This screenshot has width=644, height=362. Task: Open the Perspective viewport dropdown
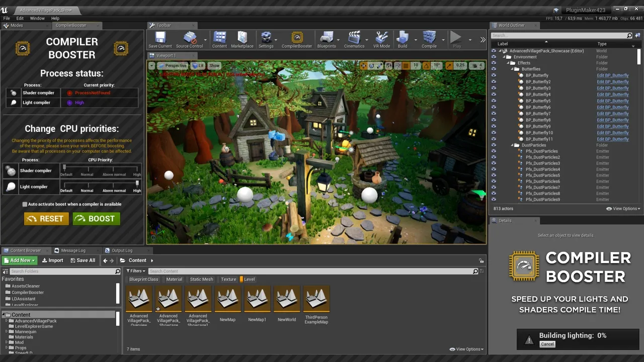pos(173,66)
